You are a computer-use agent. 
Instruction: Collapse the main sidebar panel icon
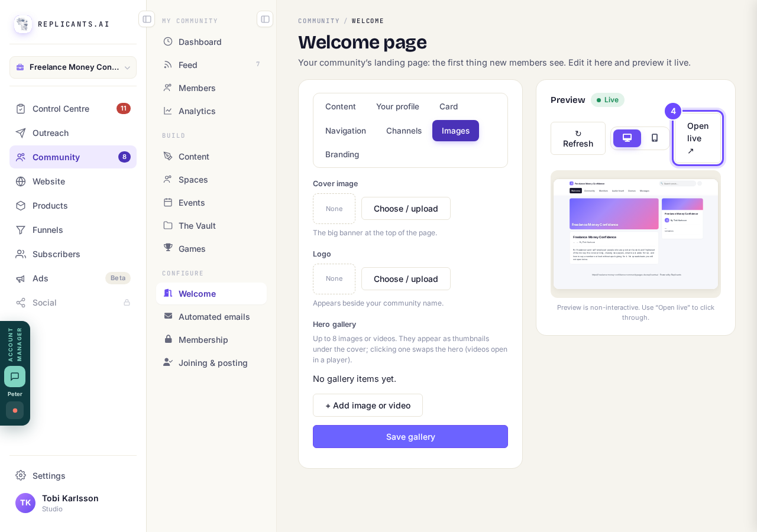click(x=147, y=19)
